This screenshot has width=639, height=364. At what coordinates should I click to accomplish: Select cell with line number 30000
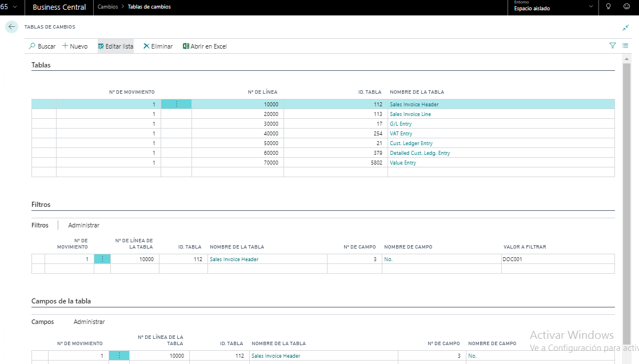click(x=238, y=124)
